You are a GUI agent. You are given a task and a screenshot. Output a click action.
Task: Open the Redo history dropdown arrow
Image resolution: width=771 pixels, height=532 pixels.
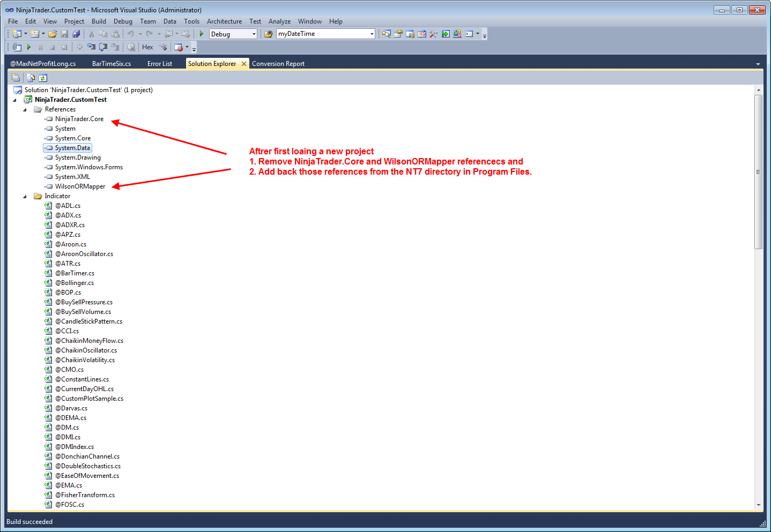tap(159, 34)
